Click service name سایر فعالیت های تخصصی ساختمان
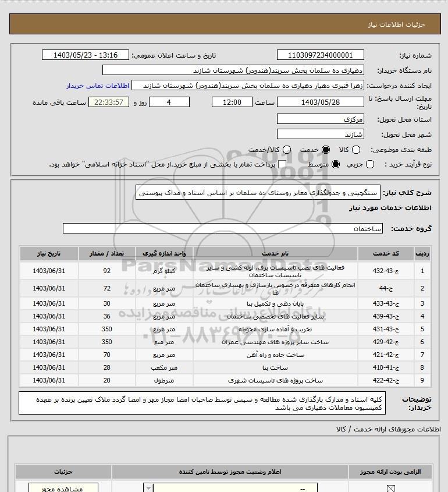This screenshot has height=492, width=448. click(275, 317)
